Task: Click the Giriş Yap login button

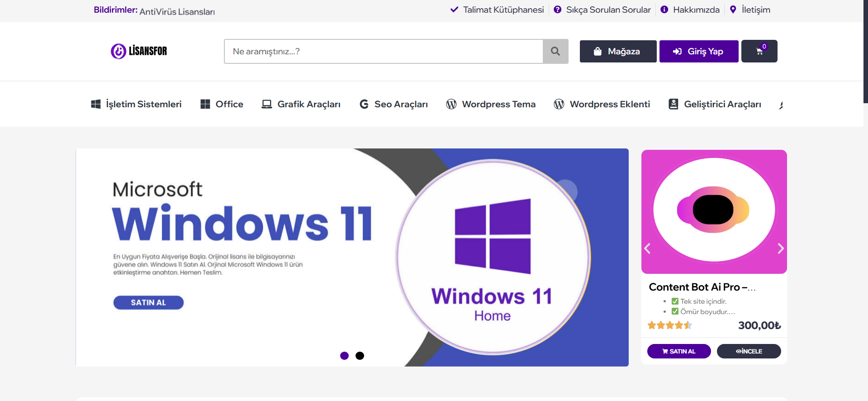Action: click(699, 51)
